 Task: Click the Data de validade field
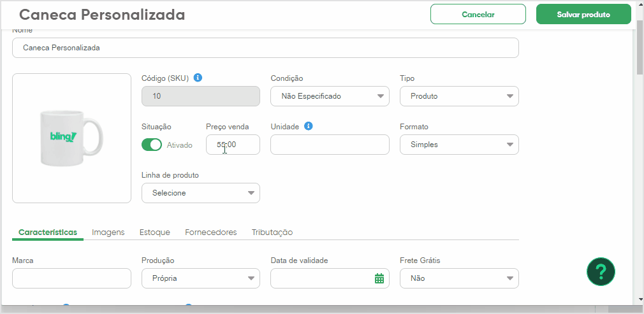(x=330, y=278)
